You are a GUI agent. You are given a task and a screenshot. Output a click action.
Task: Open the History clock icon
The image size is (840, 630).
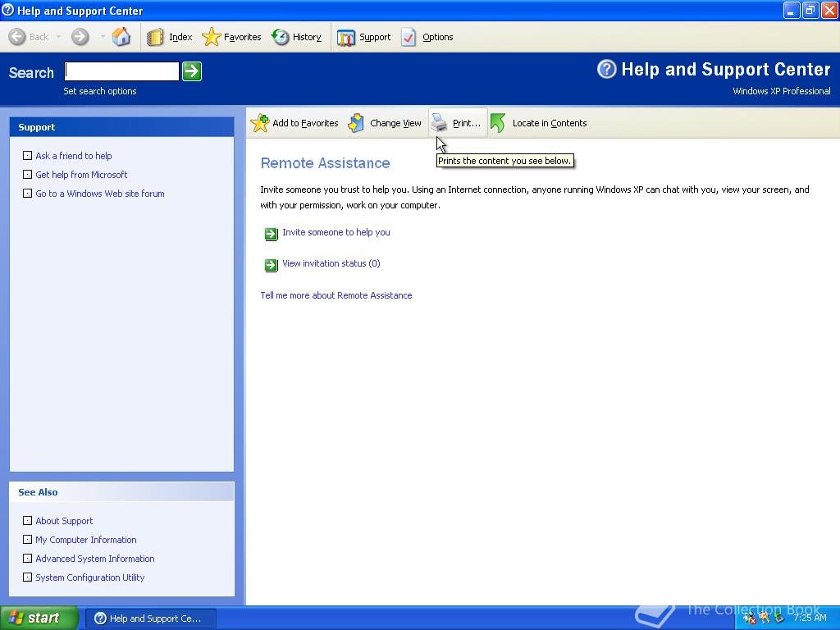(281, 37)
